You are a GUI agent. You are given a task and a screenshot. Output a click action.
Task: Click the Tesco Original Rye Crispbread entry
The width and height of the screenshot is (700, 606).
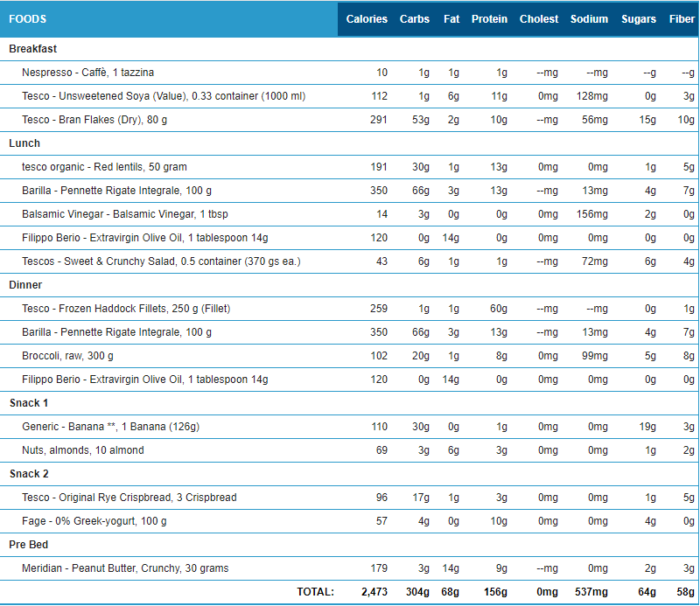coord(129,498)
